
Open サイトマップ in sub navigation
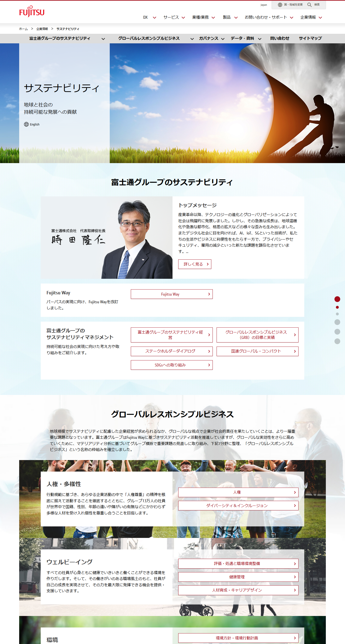(310, 38)
